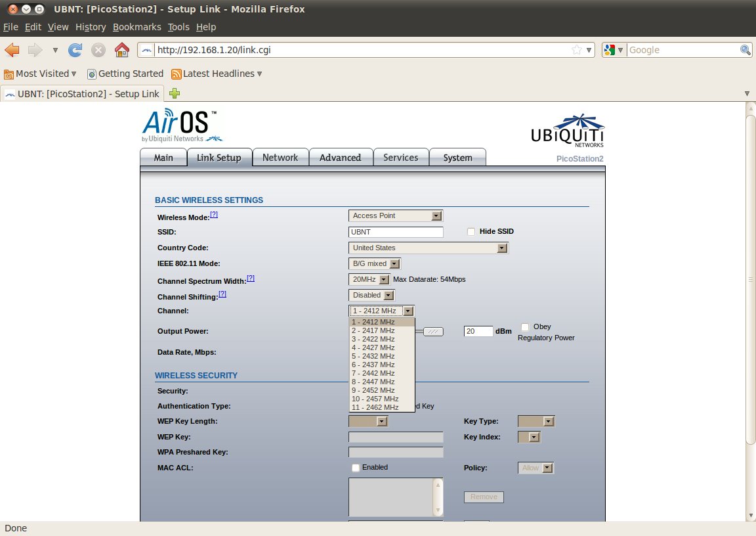Bookmark this page with the star icon
756x536 pixels.
(x=576, y=50)
